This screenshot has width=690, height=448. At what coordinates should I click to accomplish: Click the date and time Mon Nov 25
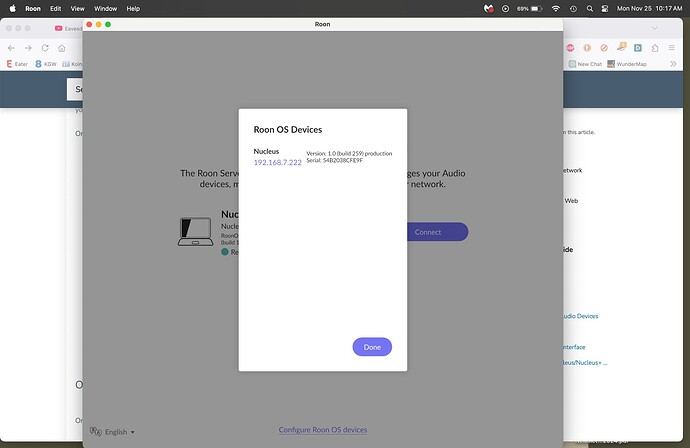click(649, 8)
